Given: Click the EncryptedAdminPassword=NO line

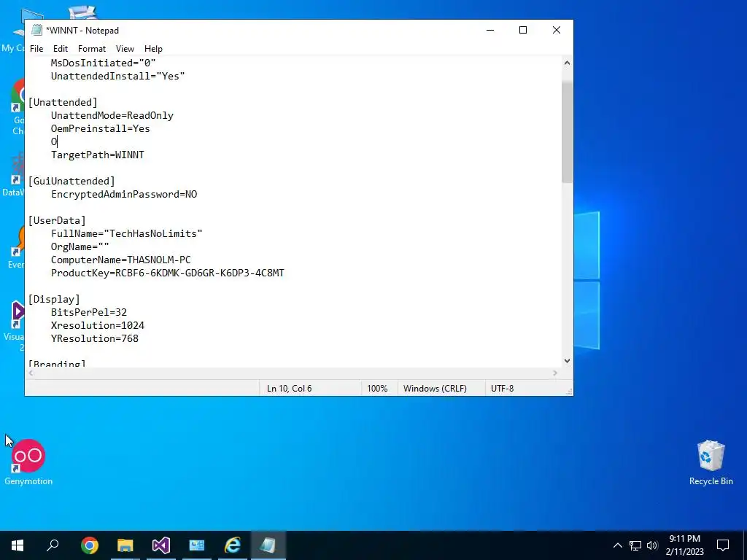Looking at the screenshot, I should 124,194.
